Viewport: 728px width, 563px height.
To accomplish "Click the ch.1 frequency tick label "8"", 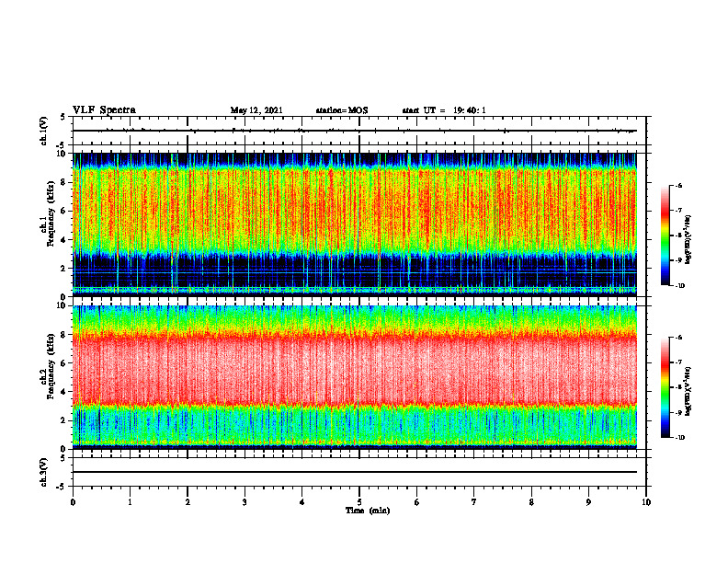I will (64, 182).
